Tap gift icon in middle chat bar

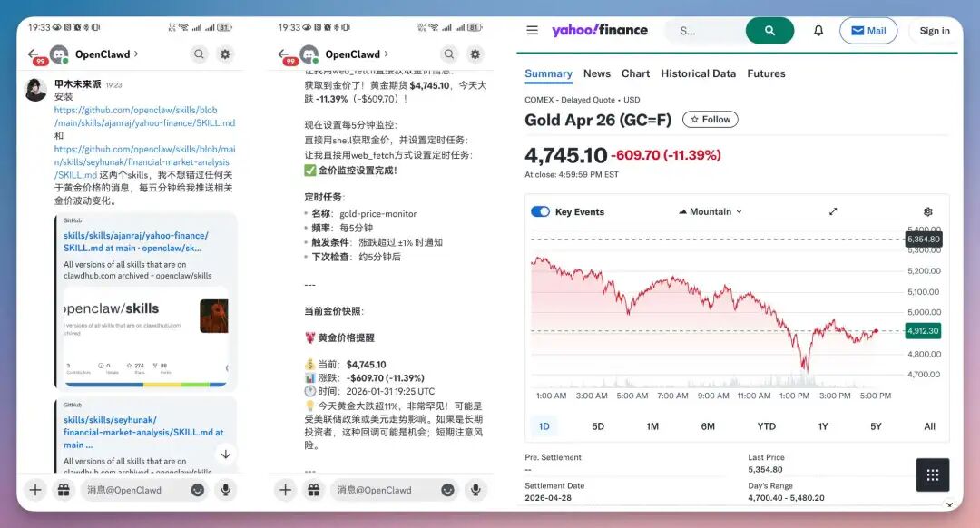point(314,490)
